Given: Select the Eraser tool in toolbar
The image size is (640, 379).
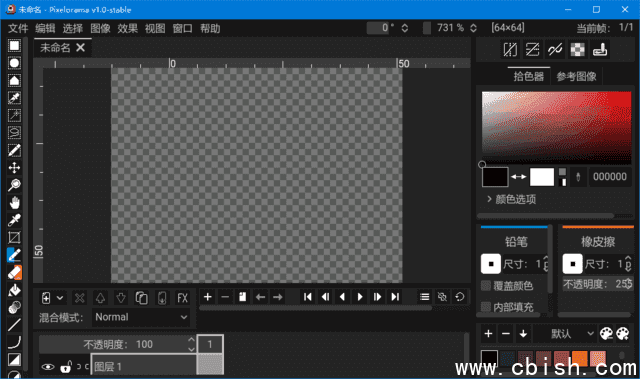Looking at the screenshot, I should tap(14, 273).
